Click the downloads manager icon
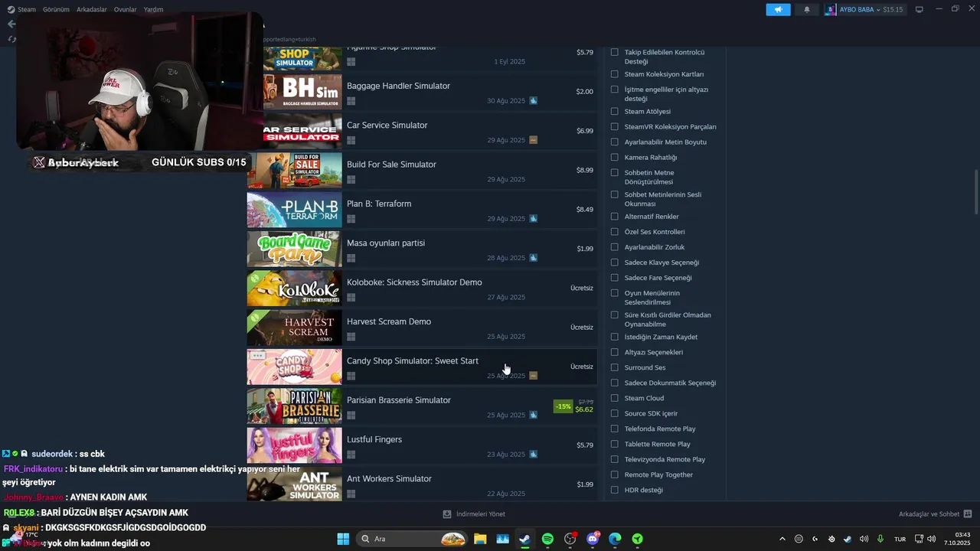This screenshot has width=980, height=551. 447,514
